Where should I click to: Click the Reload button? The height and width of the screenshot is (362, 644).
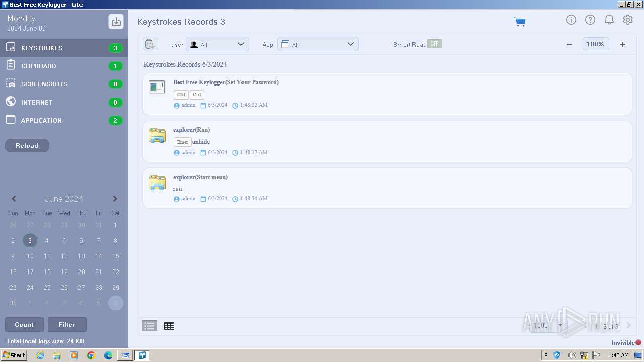click(27, 145)
